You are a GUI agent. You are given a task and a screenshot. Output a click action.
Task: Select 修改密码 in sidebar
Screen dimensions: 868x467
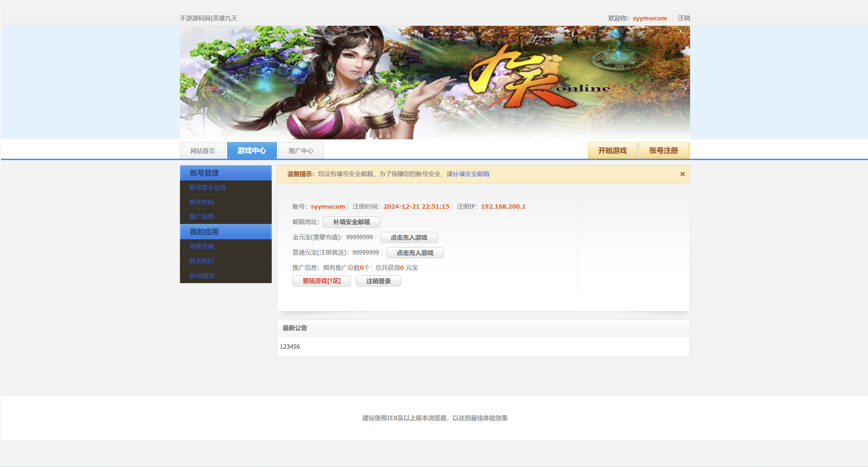[201, 202]
